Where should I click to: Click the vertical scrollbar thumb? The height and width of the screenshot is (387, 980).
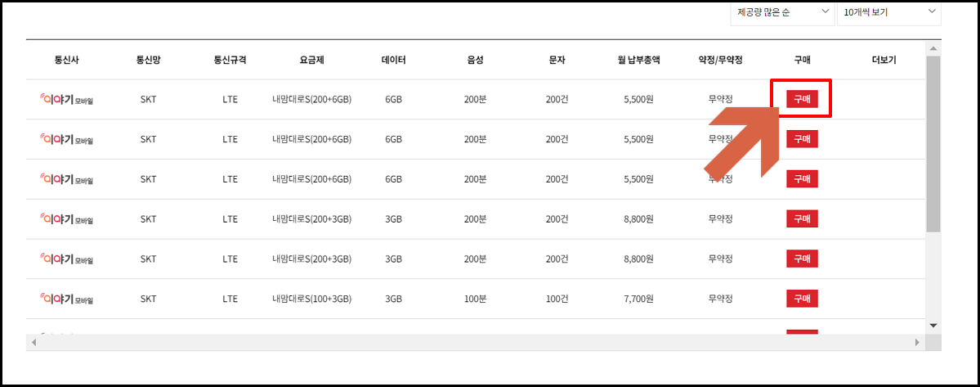[933, 144]
